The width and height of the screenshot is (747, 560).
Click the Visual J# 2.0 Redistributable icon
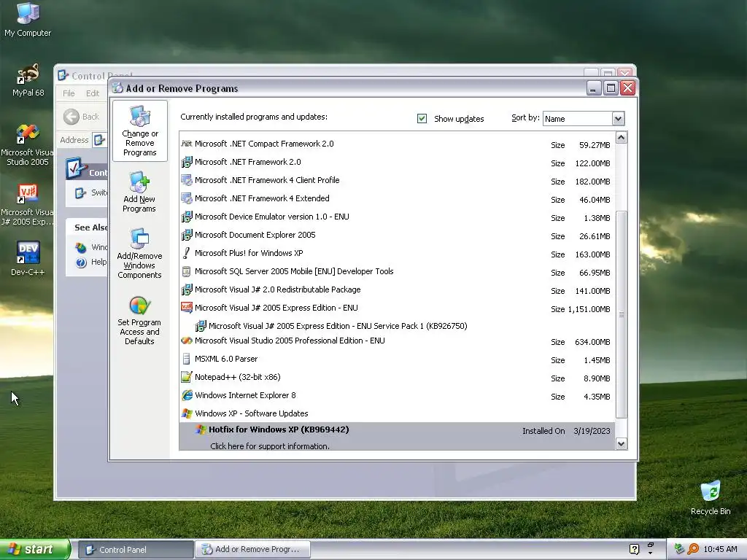pyautogui.click(x=187, y=289)
